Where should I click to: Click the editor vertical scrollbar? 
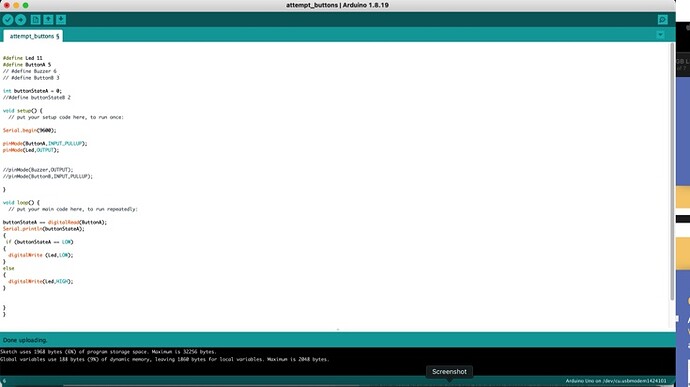(672, 172)
